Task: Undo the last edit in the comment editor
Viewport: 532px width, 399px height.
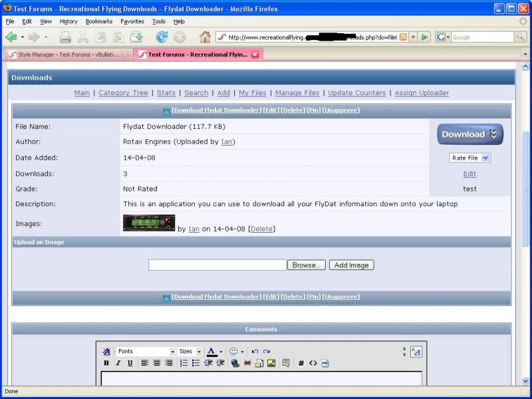Action: [x=255, y=352]
